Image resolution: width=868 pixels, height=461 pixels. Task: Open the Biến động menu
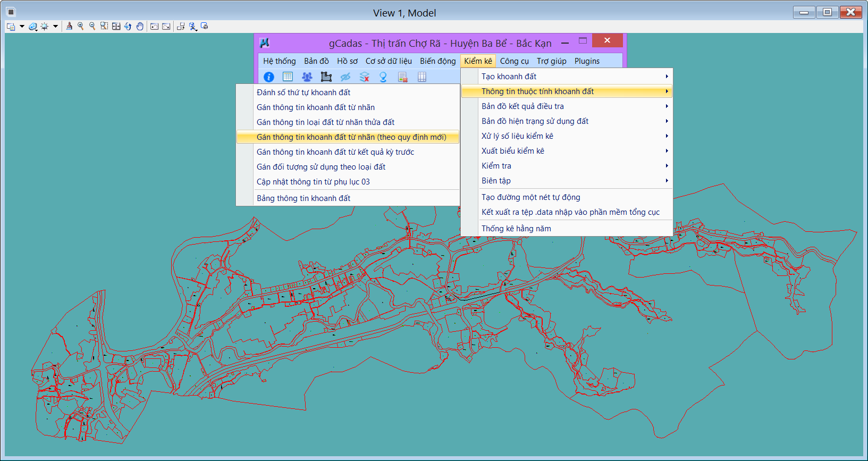pyautogui.click(x=437, y=61)
